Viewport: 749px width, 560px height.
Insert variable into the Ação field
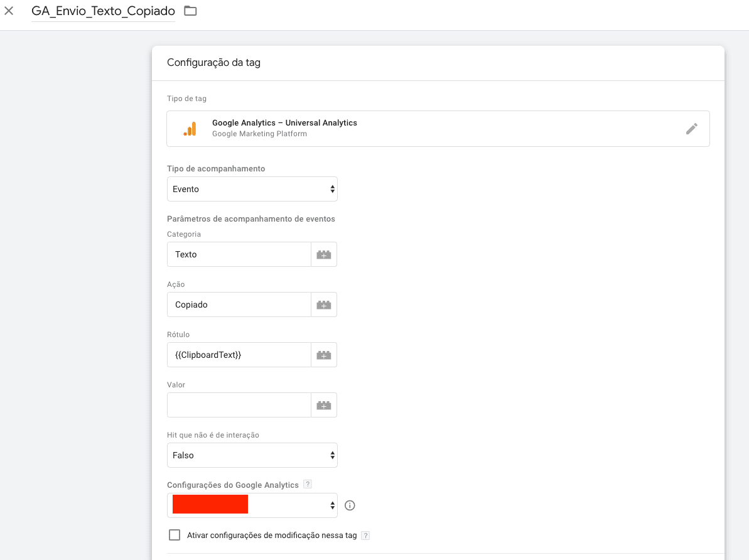324,304
